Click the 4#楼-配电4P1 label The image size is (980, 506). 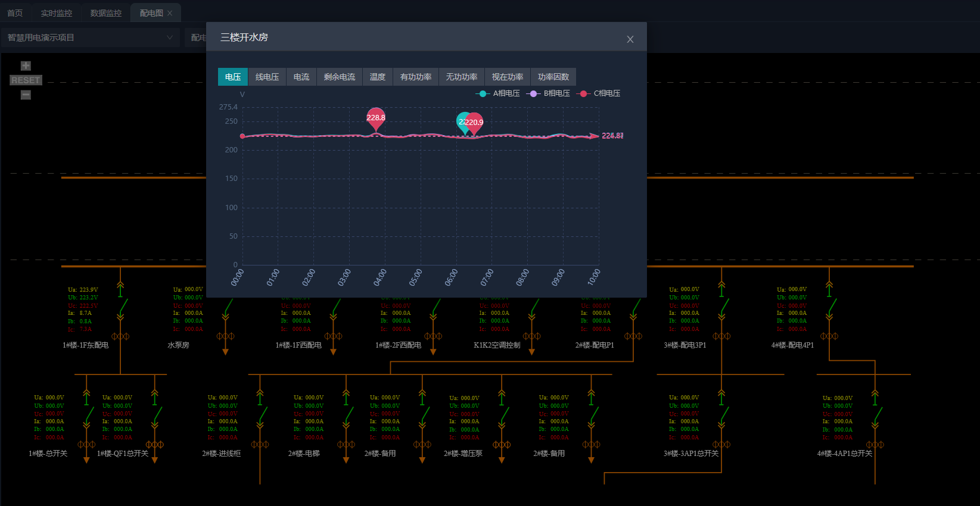coord(792,345)
